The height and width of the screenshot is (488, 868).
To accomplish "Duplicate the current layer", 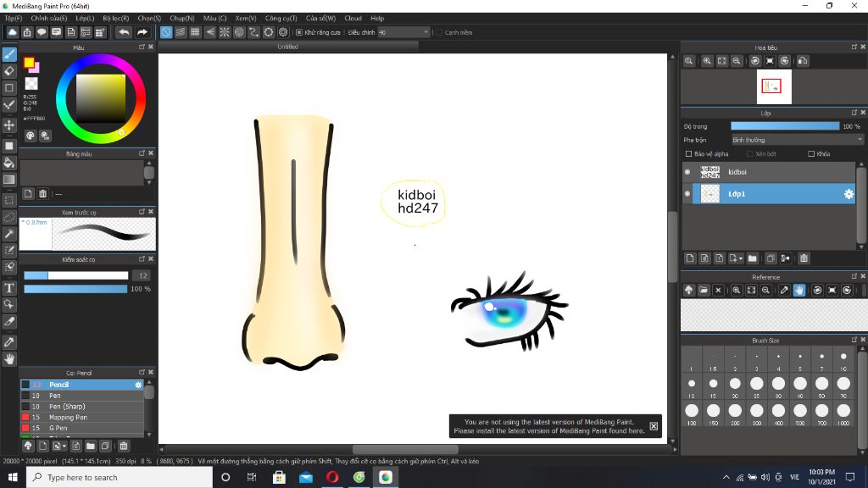I will [x=771, y=258].
